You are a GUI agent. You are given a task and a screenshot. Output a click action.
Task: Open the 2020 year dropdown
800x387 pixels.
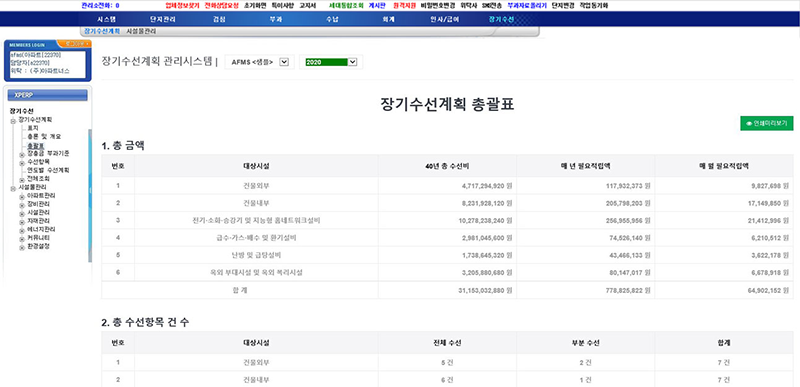click(x=331, y=62)
